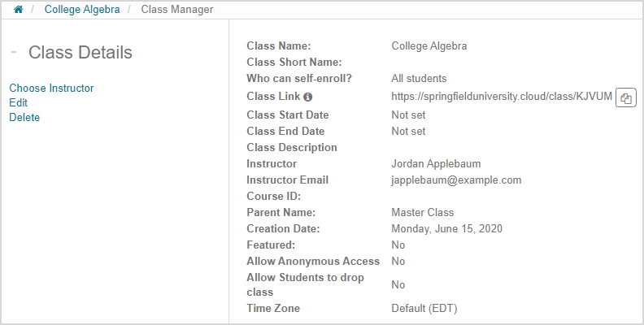
Task: Show Class Link info tooltip icon
Action: [x=308, y=97]
